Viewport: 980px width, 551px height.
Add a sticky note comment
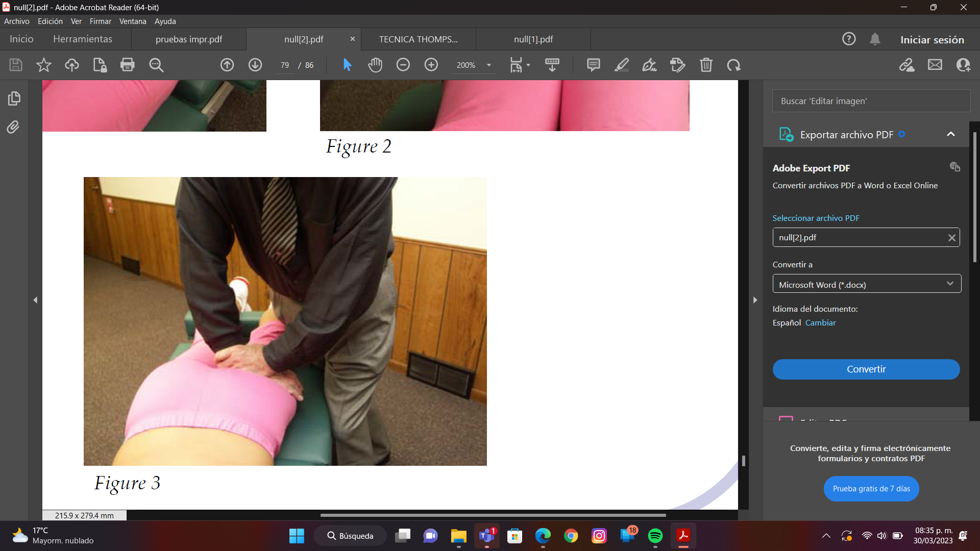click(x=593, y=65)
